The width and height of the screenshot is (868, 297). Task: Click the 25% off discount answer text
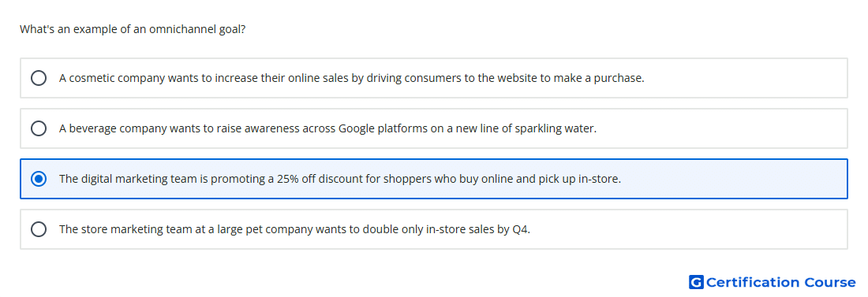340,179
